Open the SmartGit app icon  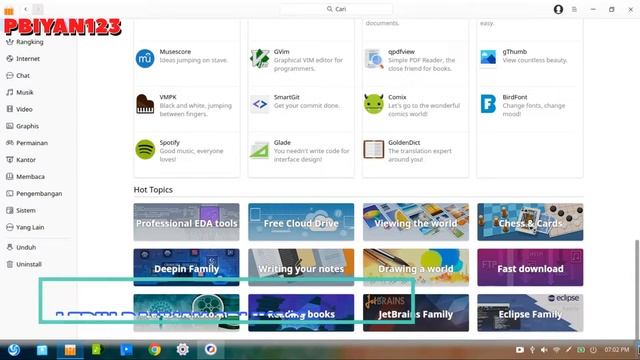coord(260,104)
